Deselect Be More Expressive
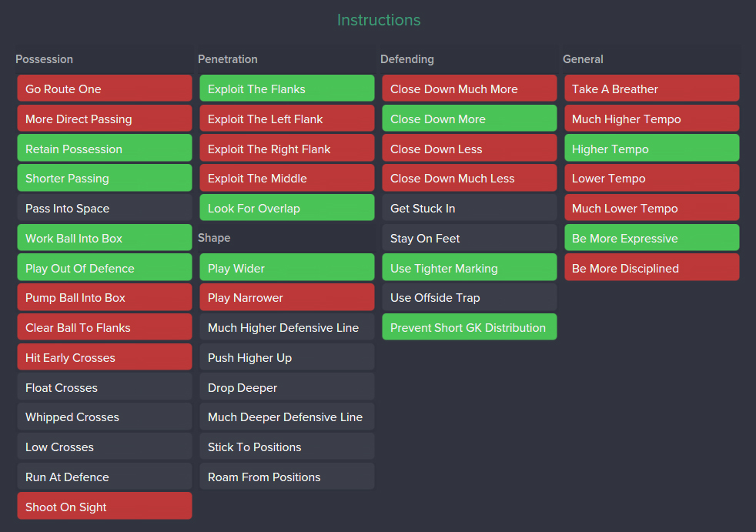 651,239
